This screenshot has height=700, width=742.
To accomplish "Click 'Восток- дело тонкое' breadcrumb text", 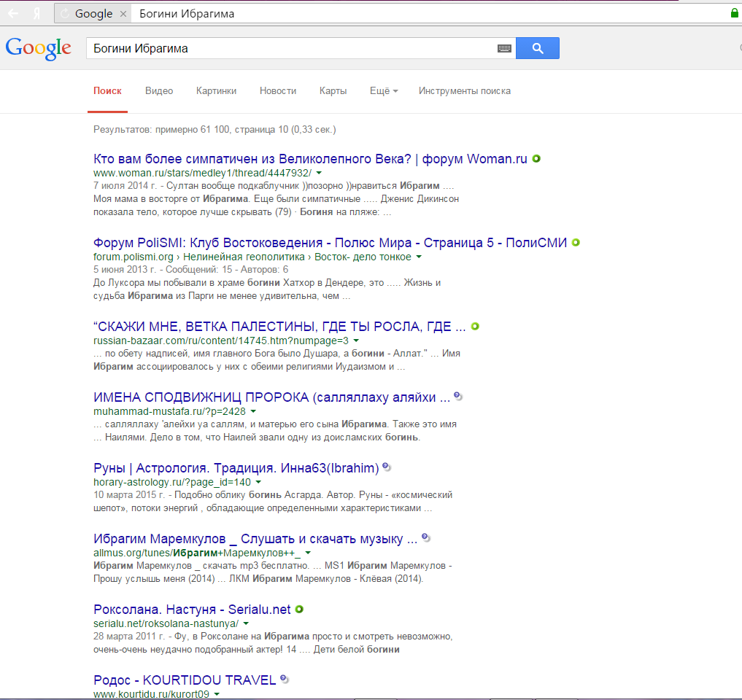I will click(363, 257).
